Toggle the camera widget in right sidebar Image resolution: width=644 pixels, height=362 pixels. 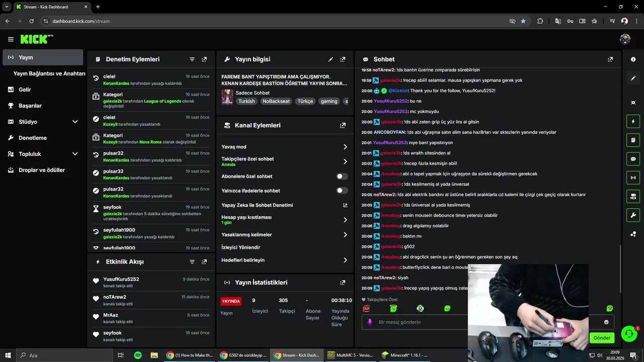pos(633,196)
